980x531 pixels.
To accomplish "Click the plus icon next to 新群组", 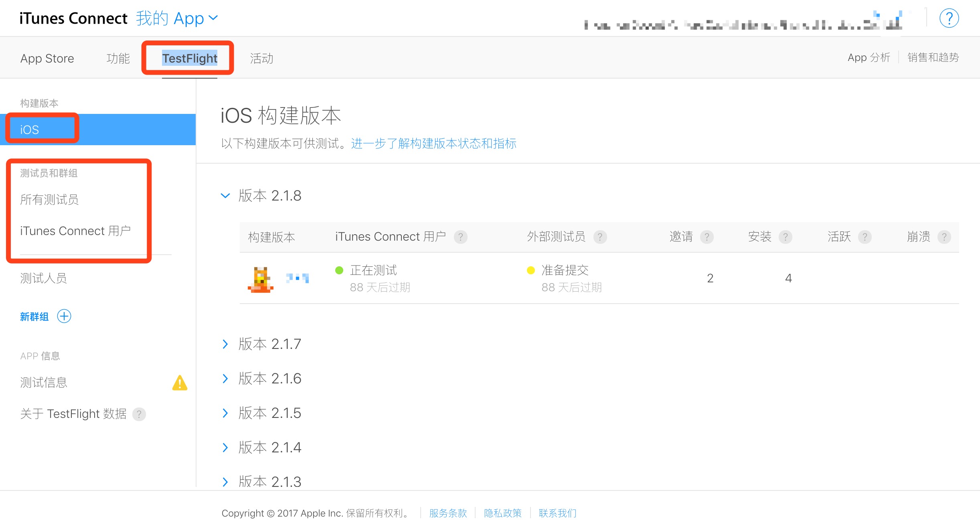I will [64, 316].
